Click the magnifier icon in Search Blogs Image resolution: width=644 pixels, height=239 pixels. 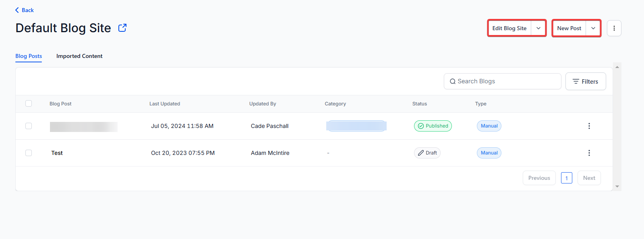pyautogui.click(x=453, y=81)
